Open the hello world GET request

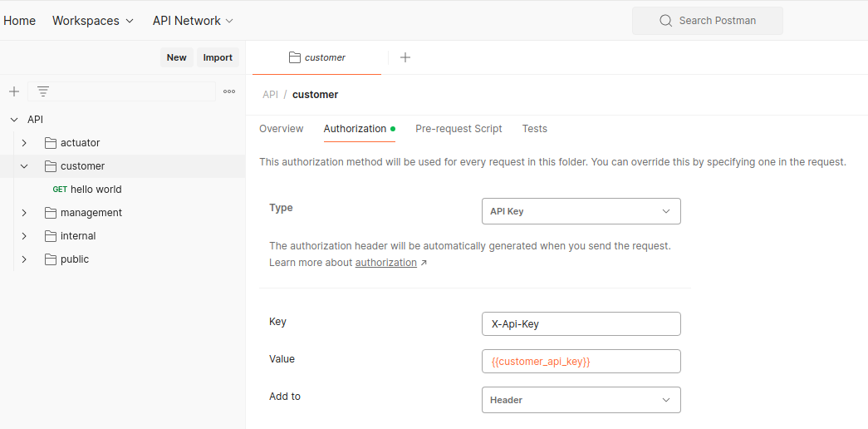(x=96, y=190)
